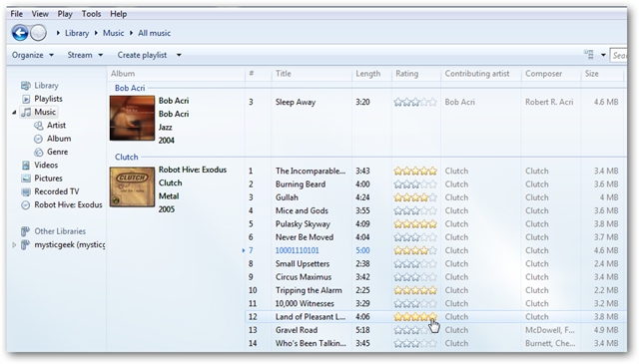Sort by the Length column header
The width and height of the screenshot is (639, 364).
(368, 74)
